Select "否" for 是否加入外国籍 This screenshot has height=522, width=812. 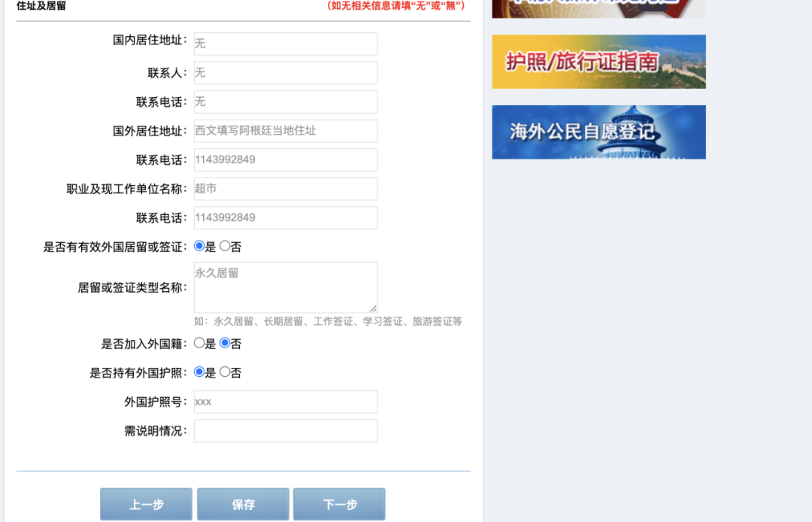coord(224,343)
